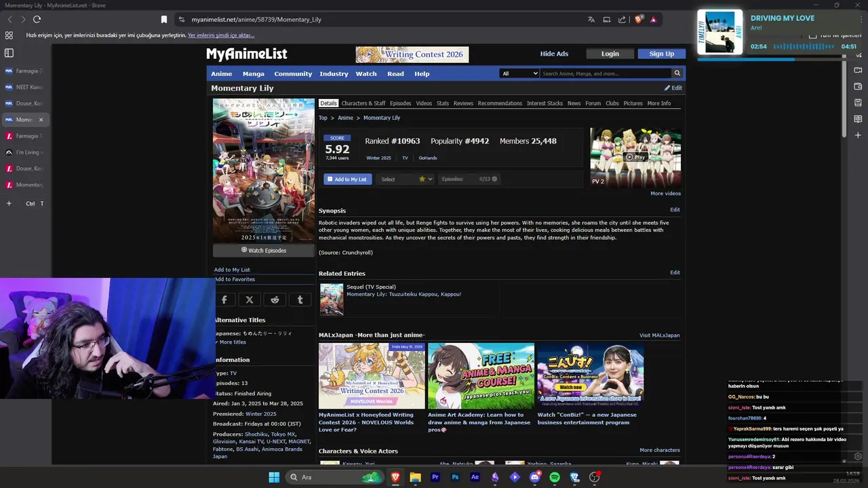This screenshot has height=488, width=868.
Task: Open the Visit MALxJapan link
Action: point(659,335)
